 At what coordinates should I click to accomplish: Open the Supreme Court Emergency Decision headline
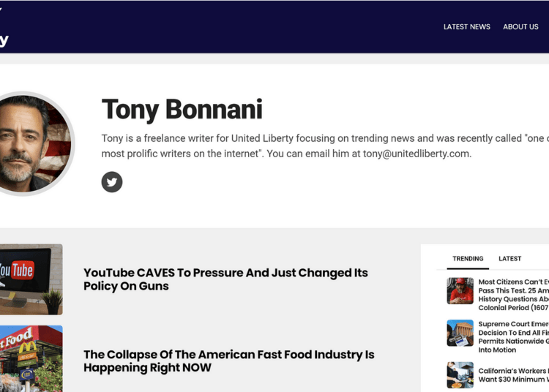514,336
